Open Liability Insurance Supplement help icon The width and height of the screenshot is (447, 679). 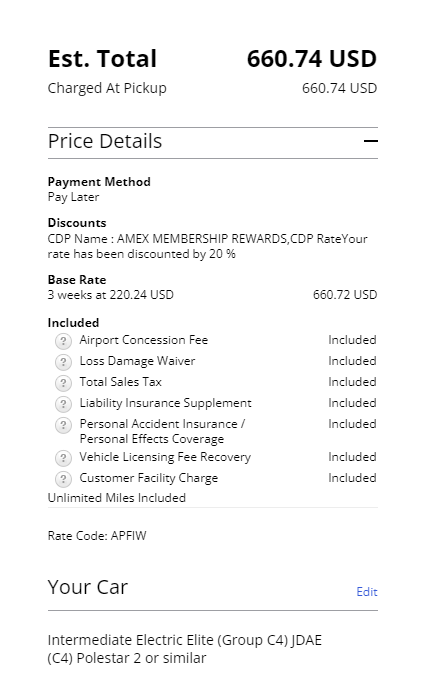point(63,404)
